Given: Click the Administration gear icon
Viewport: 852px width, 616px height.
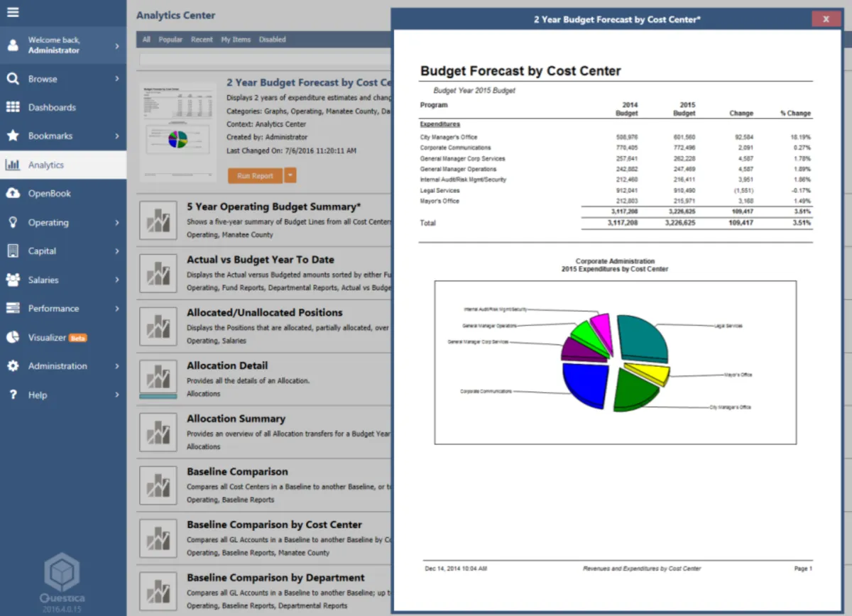Looking at the screenshot, I should pyautogui.click(x=13, y=365).
